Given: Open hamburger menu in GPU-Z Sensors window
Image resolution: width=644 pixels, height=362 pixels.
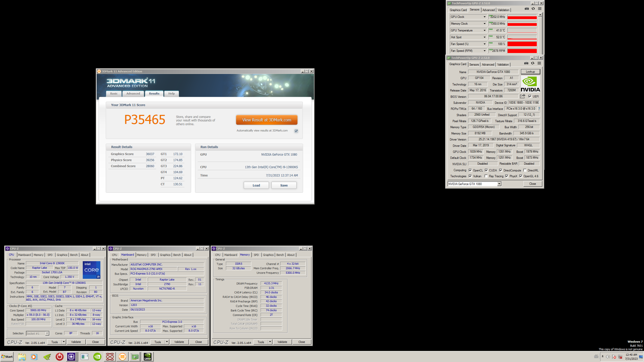Looking at the screenshot, I should [540, 9].
